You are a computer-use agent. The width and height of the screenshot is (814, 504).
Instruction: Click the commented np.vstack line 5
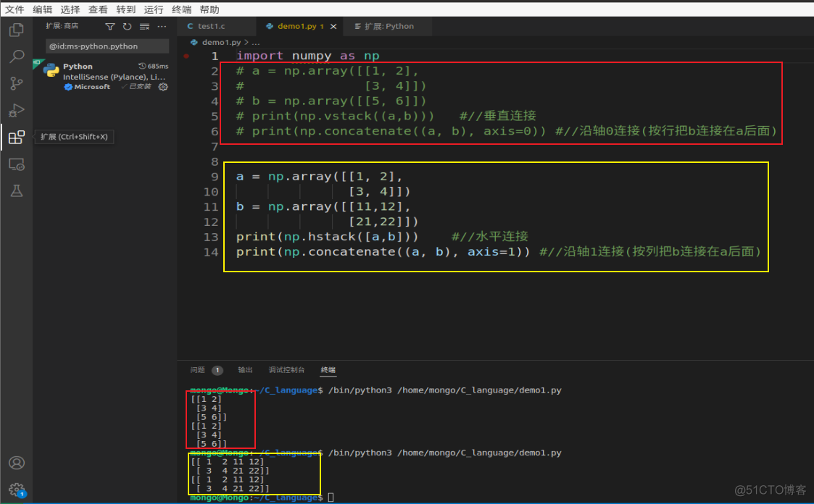click(x=386, y=116)
